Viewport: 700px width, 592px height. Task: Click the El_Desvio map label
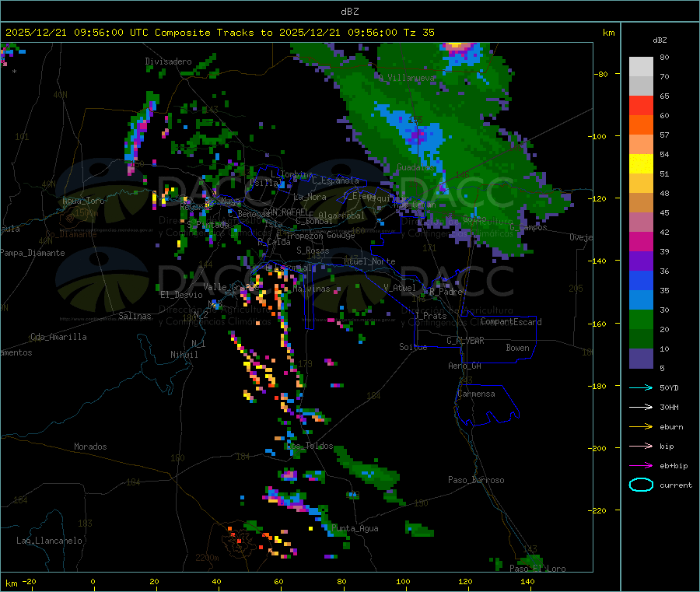pos(181,295)
